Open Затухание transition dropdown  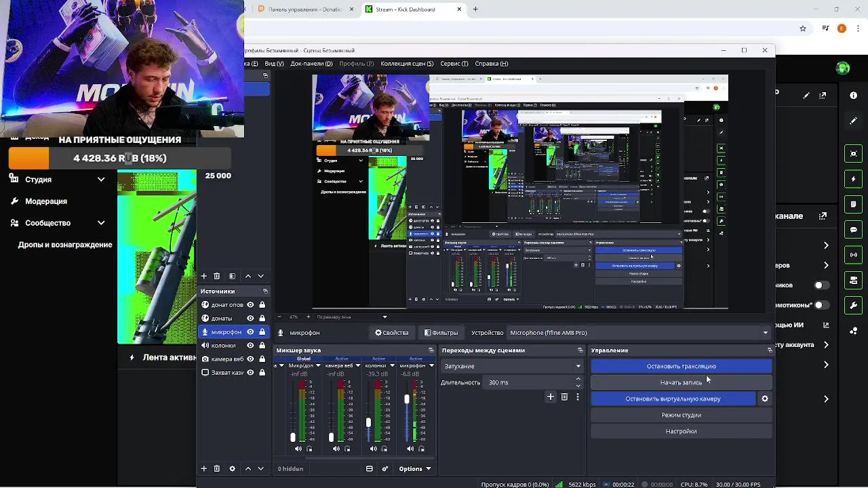(512, 366)
